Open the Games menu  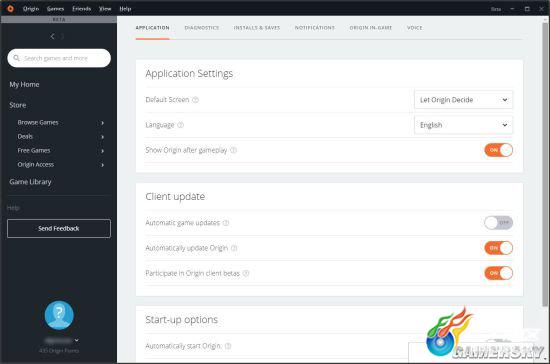tap(55, 9)
